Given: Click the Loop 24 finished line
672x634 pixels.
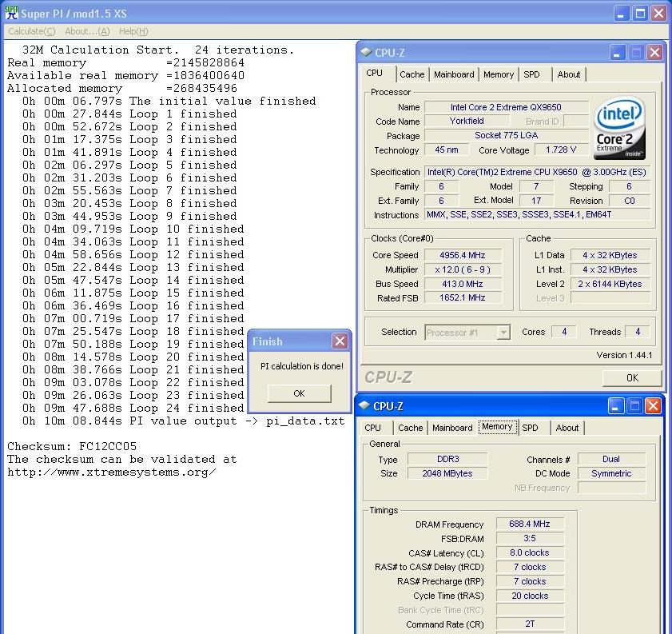Looking at the screenshot, I should click(x=133, y=408).
